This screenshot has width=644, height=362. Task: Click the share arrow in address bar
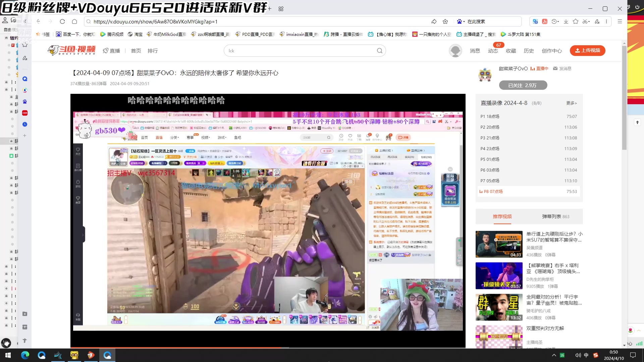click(x=434, y=21)
